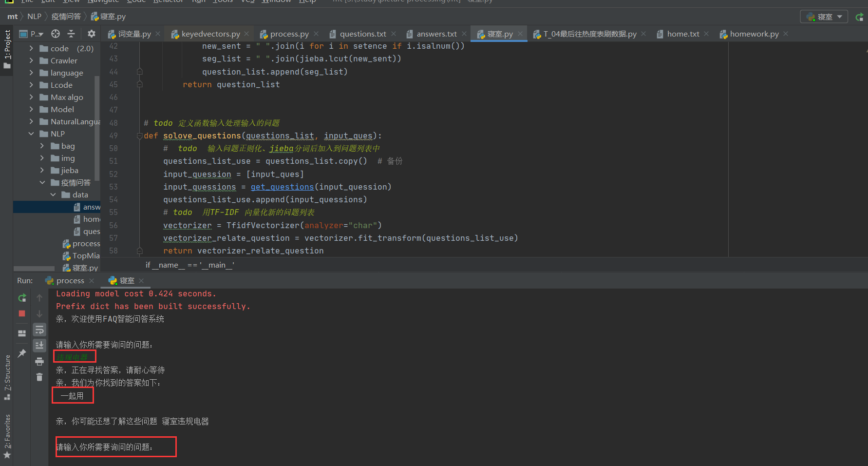Open the Z: Structure tool window
Screen dimensions: 868x466
pyautogui.click(x=7, y=377)
